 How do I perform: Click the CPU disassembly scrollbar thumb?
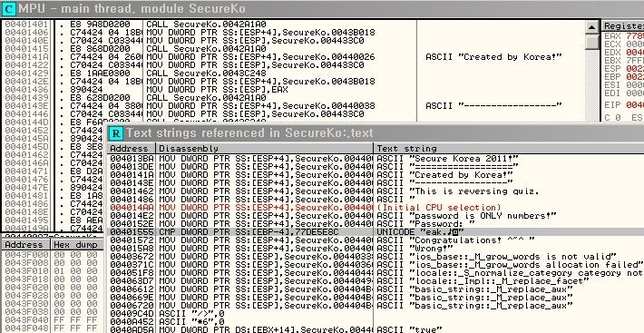(x=591, y=43)
